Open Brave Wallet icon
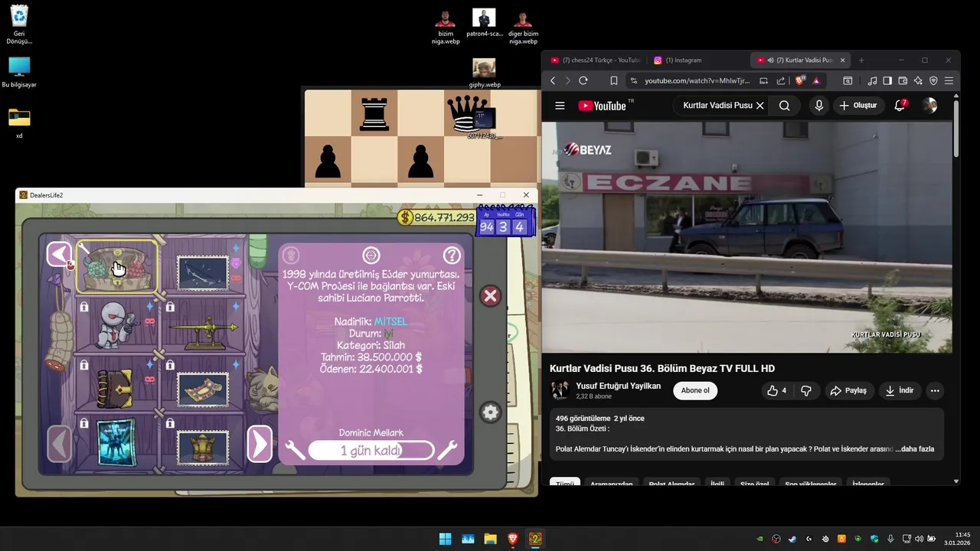The image size is (980, 551). click(x=903, y=80)
